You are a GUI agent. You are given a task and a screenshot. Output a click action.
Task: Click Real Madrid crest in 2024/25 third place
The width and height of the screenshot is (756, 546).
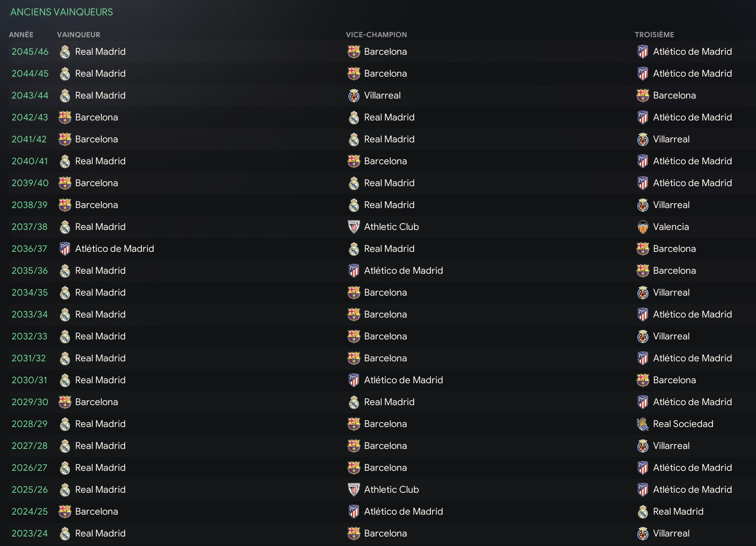643,512
